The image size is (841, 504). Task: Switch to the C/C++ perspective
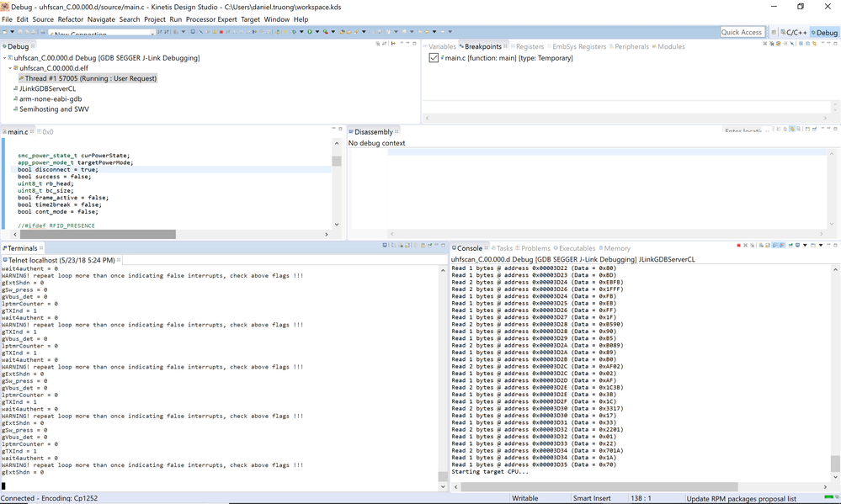pos(794,33)
